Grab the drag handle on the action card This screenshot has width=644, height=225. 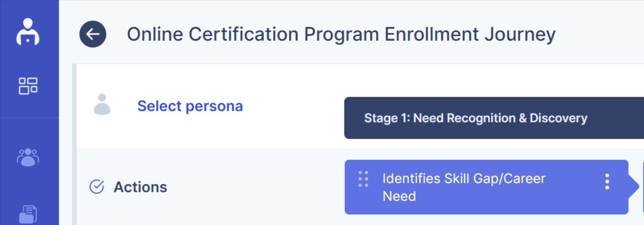[363, 179]
